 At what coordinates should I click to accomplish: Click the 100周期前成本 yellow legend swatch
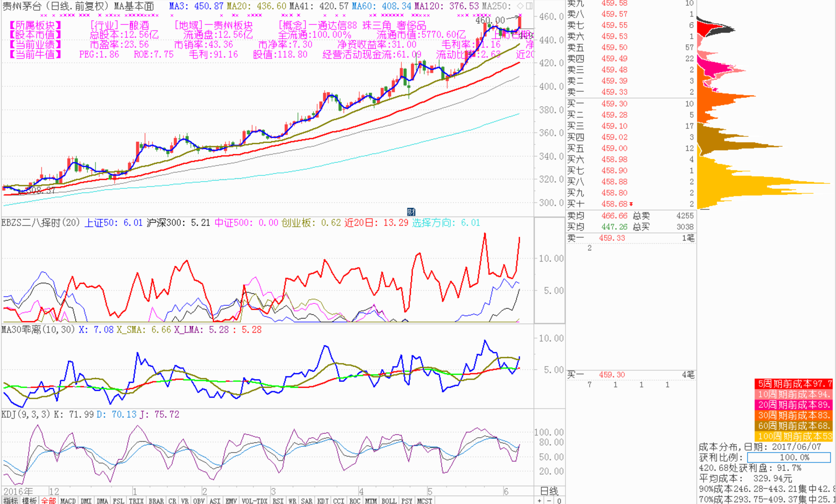point(793,436)
